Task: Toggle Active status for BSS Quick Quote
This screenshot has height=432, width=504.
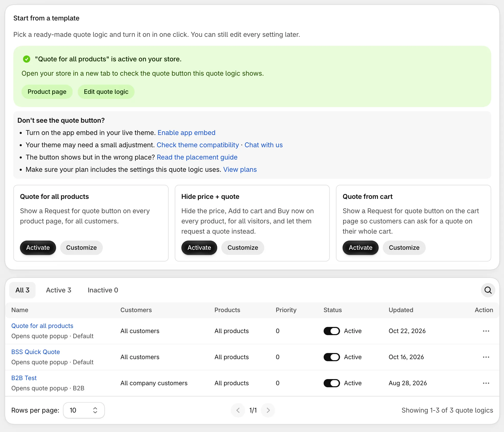Action: coord(332,357)
